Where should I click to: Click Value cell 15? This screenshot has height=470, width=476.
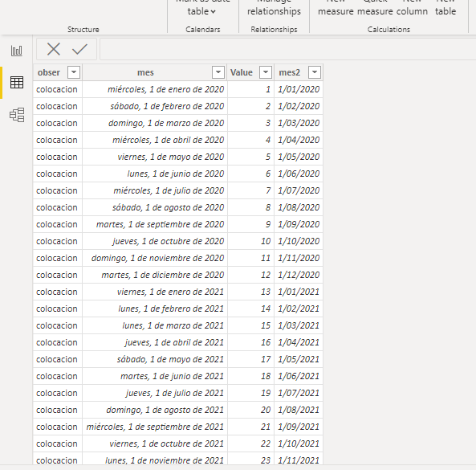pos(250,325)
